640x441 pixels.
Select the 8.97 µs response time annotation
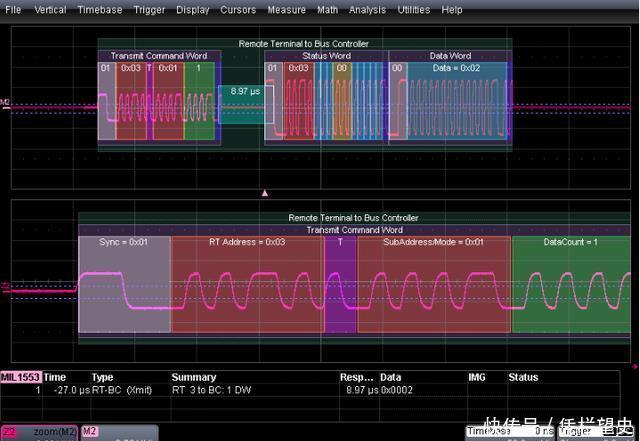point(245,91)
